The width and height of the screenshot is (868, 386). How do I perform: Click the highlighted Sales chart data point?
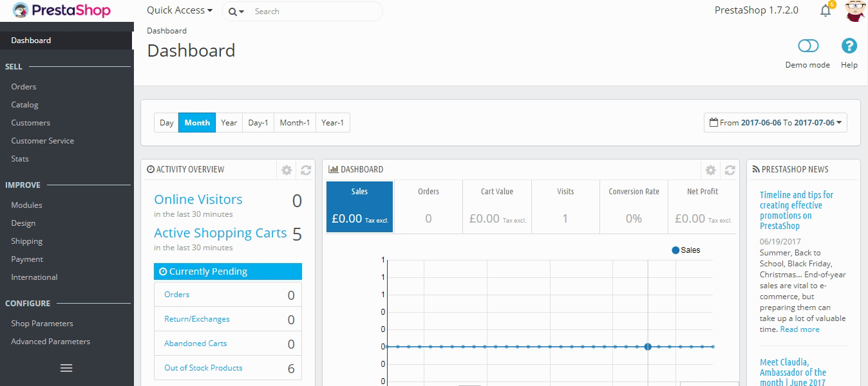coord(648,347)
